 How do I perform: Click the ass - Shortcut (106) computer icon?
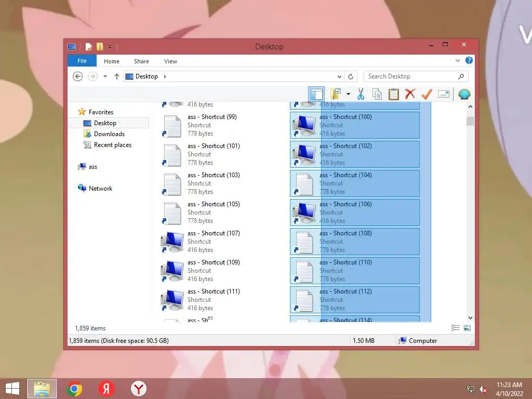(x=304, y=212)
